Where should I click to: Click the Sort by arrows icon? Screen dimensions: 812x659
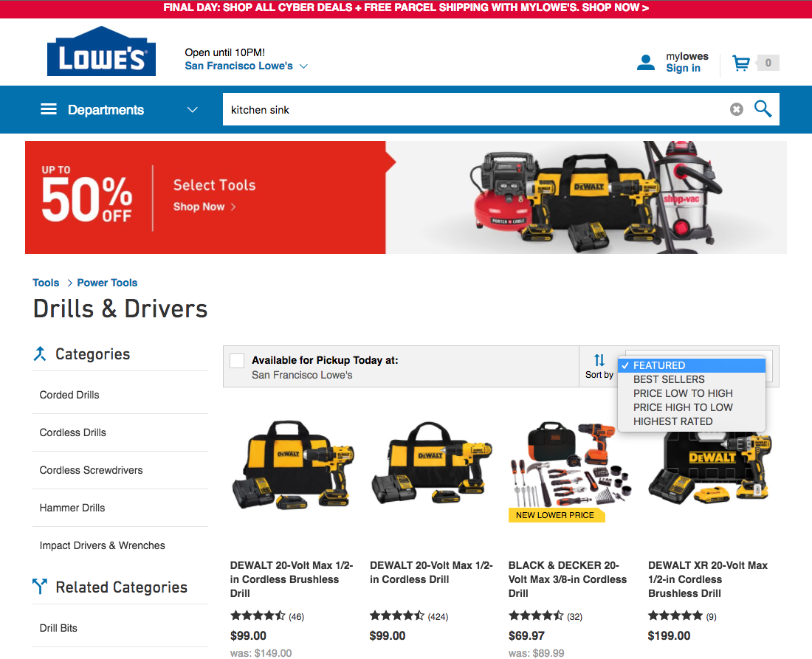pos(599,360)
